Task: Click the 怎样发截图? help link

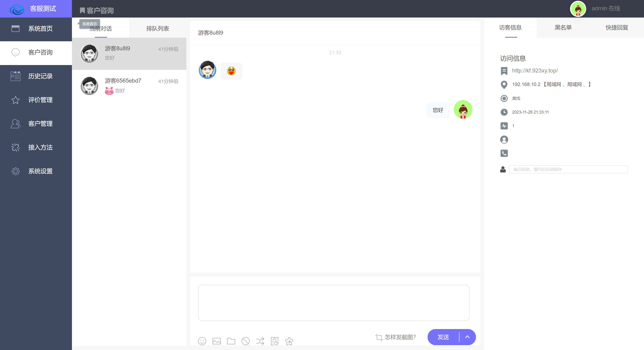Action: pos(400,337)
